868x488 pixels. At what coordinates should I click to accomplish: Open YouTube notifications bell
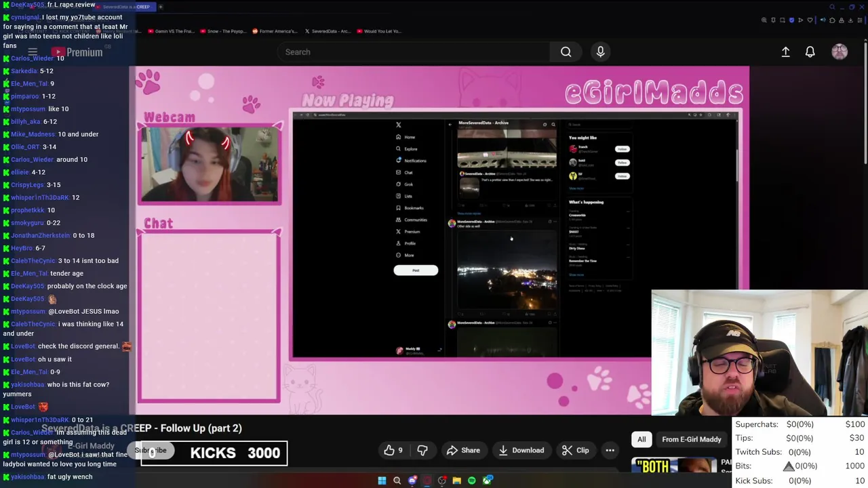(x=810, y=52)
